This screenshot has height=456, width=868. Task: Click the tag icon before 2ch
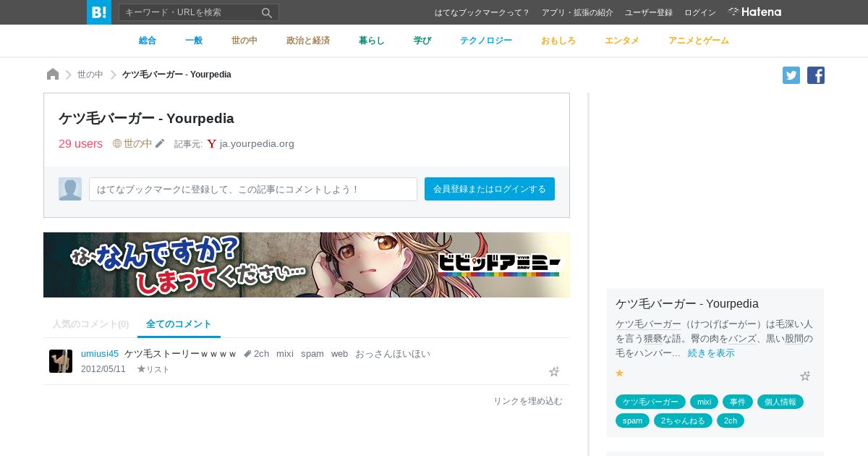[247, 354]
